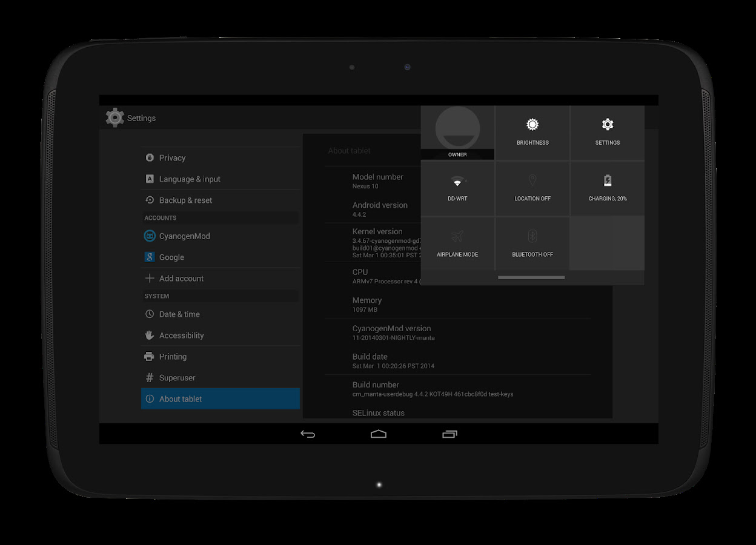Tap the CyanogenMod version entry
Screen dimensions: 756x545
(458, 332)
